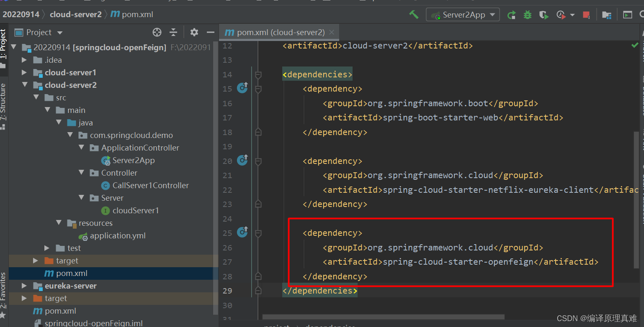The height and width of the screenshot is (327, 644).
Task: Click the spring-boot-starter-web artifactId text
Action: [440, 118]
